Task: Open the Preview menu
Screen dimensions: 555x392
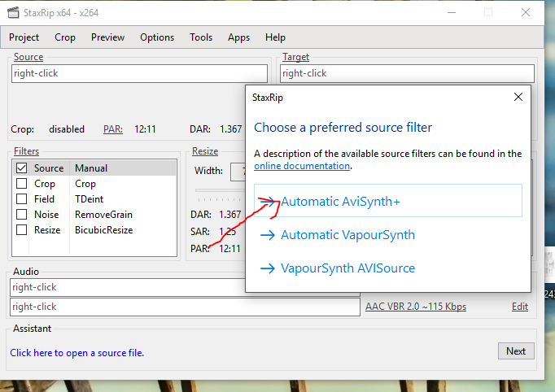Action: pyautogui.click(x=107, y=37)
